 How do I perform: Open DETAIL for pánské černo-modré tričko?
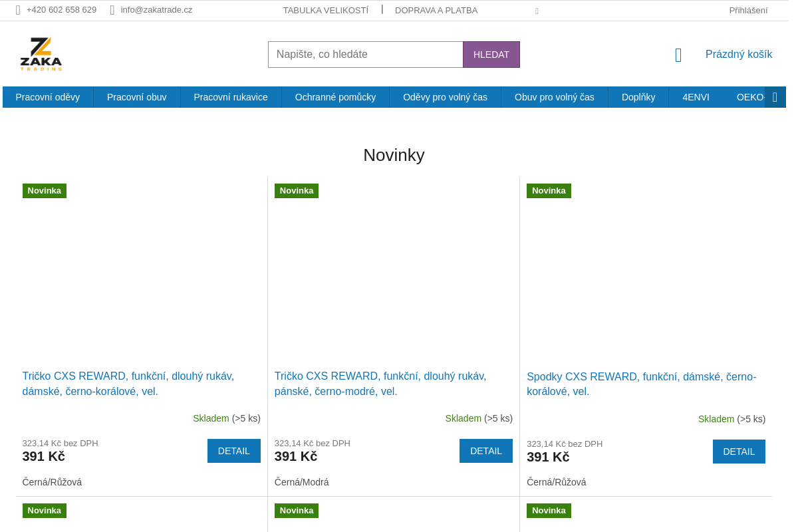pos(486,451)
